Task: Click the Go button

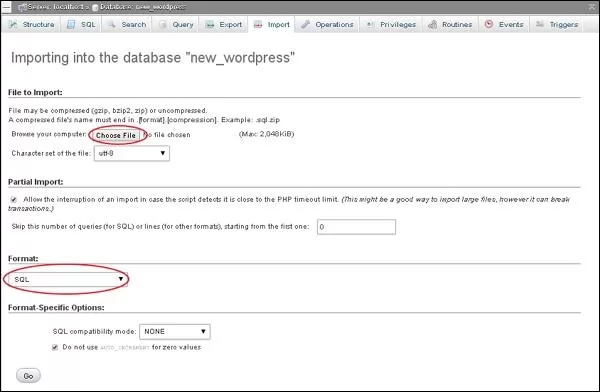Action: point(28,376)
